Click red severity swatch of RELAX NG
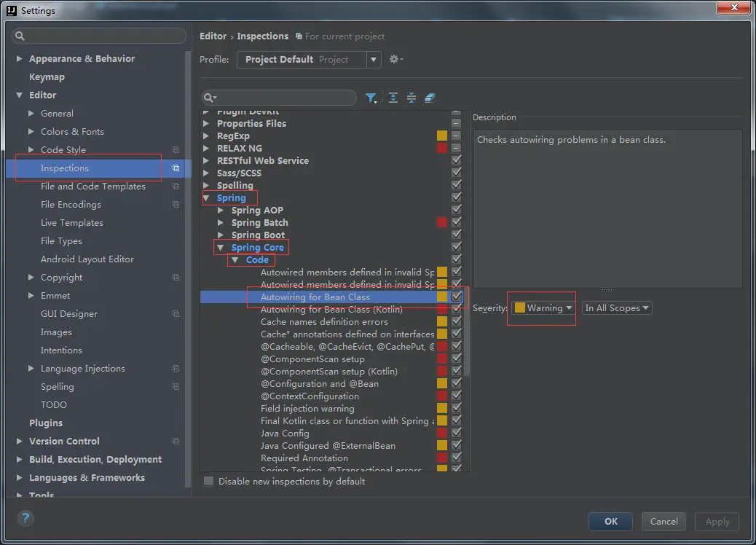The height and width of the screenshot is (545, 756). [441, 148]
